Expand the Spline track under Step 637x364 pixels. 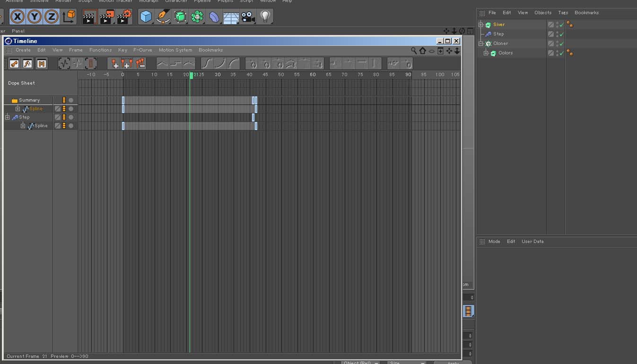pyautogui.click(x=23, y=126)
